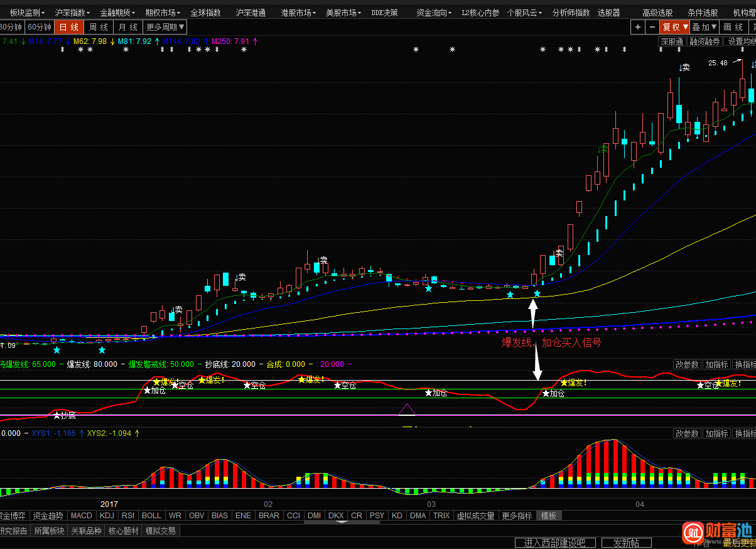This screenshot has height=549, width=756.
Task: Open 更多指标 tab
Action: pos(517,516)
